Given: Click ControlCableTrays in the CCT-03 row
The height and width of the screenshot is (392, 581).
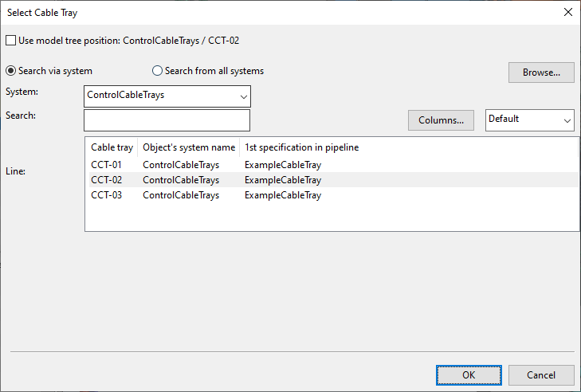Looking at the screenshot, I should click(181, 195).
